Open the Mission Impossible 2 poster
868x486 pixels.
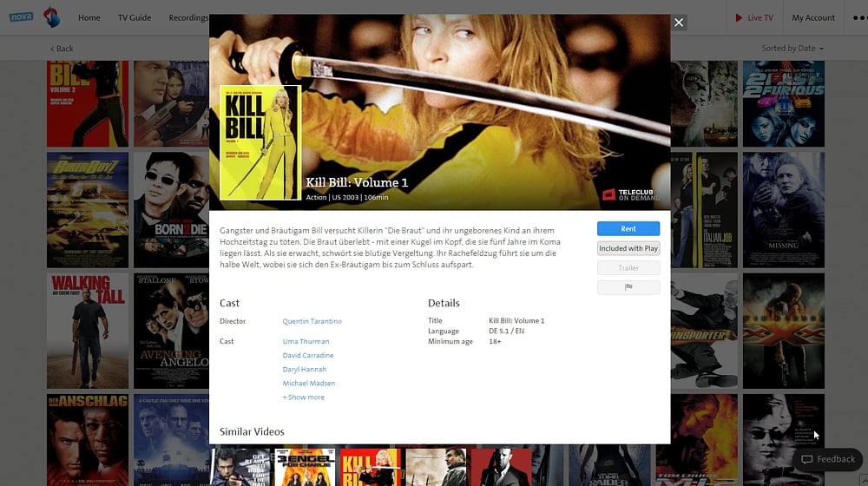pyautogui.click(x=704, y=440)
